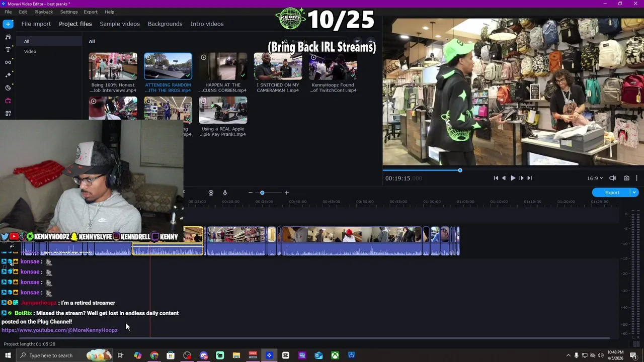This screenshot has height=362, width=644.
Task: Open Xbox app from taskbar
Action: click(x=335, y=355)
